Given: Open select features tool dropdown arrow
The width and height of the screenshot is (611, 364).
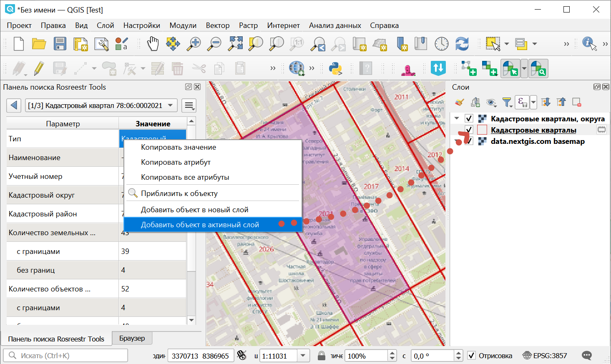Looking at the screenshot, I should (x=507, y=44).
